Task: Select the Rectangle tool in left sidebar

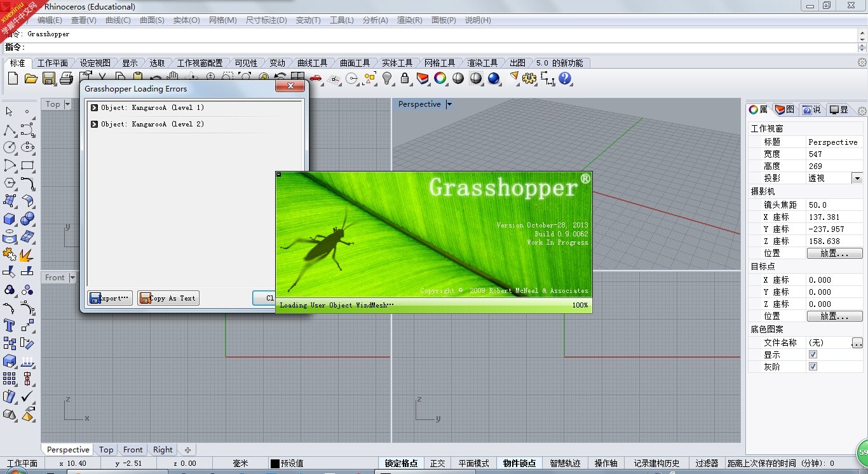Action: click(x=27, y=166)
